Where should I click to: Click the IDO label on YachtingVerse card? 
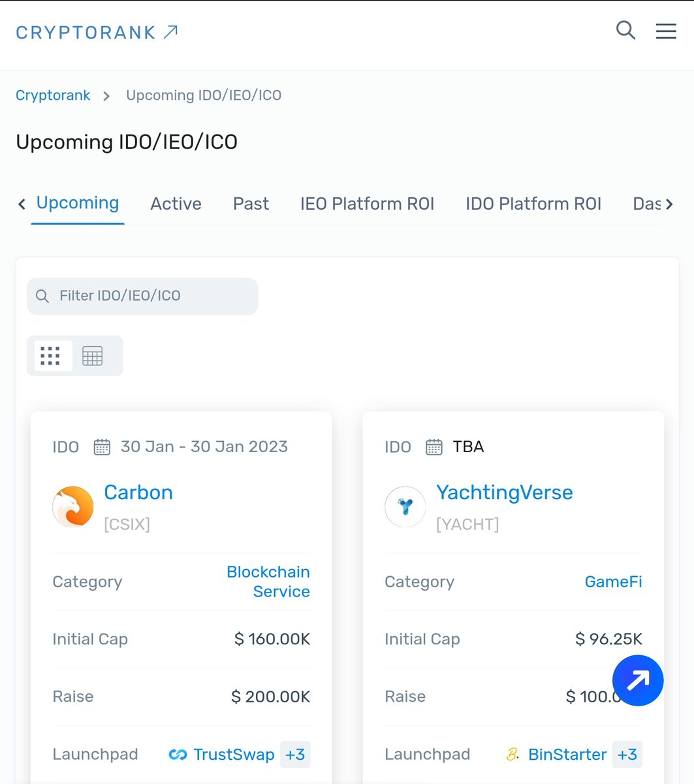(x=398, y=447)
